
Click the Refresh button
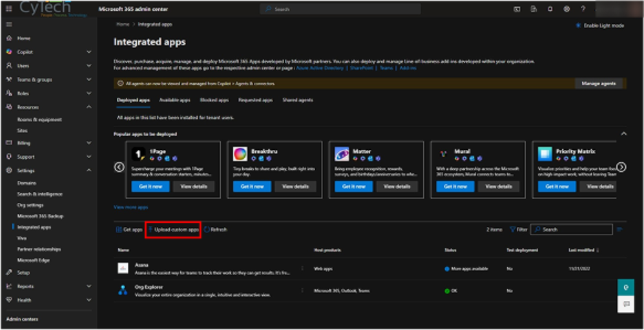(215, 230)
